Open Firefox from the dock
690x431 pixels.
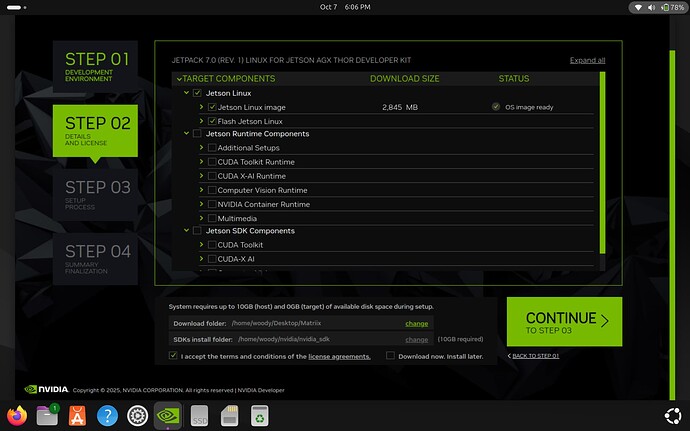[x=17, y=416]
